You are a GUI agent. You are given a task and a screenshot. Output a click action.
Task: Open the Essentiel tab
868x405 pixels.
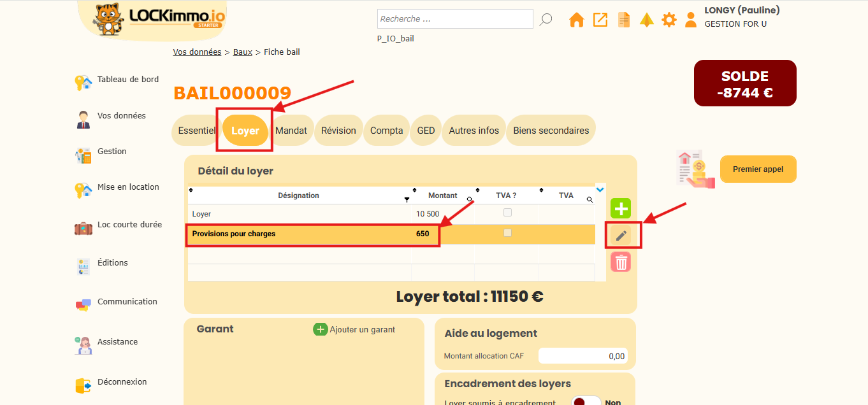click(x=196, y=131)
